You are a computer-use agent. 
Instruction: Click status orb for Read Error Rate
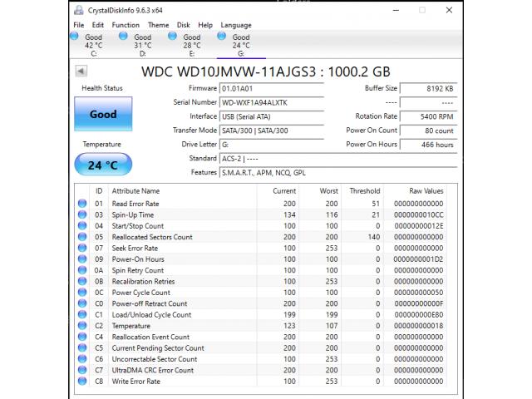(82, 204)
